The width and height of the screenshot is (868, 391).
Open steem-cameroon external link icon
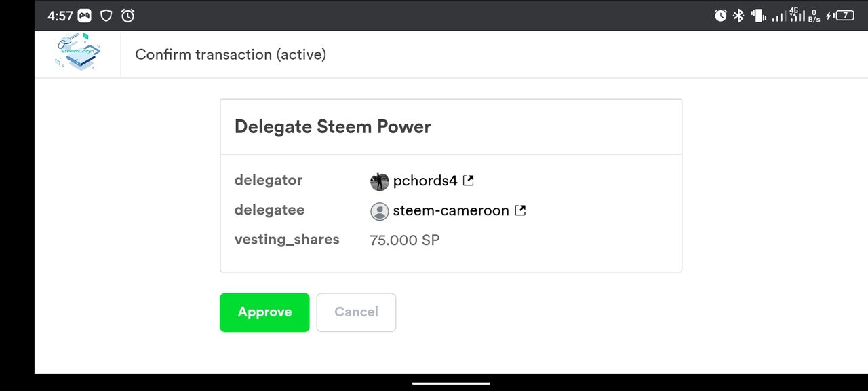tap(520, 210)
